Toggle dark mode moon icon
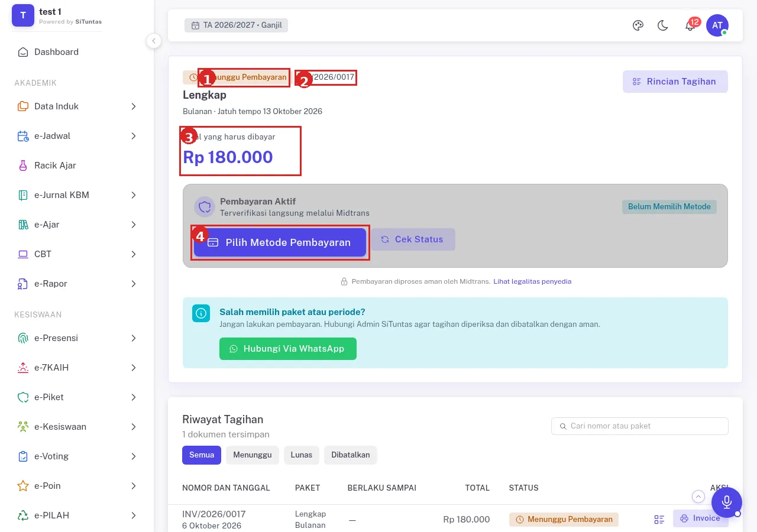Viewport: 757px width, 532px height. click(663, 25)
